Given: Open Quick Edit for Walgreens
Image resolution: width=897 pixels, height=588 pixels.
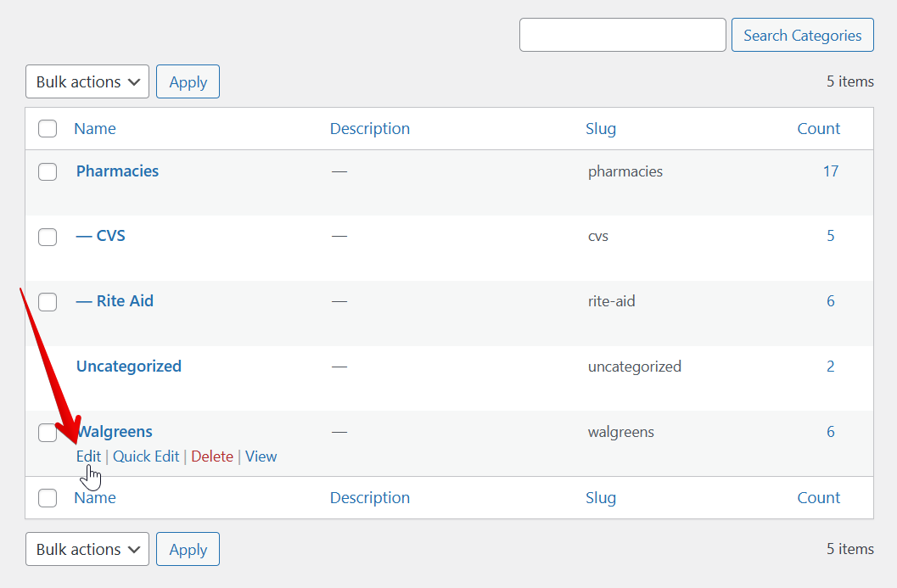Looking at the screenshot, I should [x=146, y=456].
